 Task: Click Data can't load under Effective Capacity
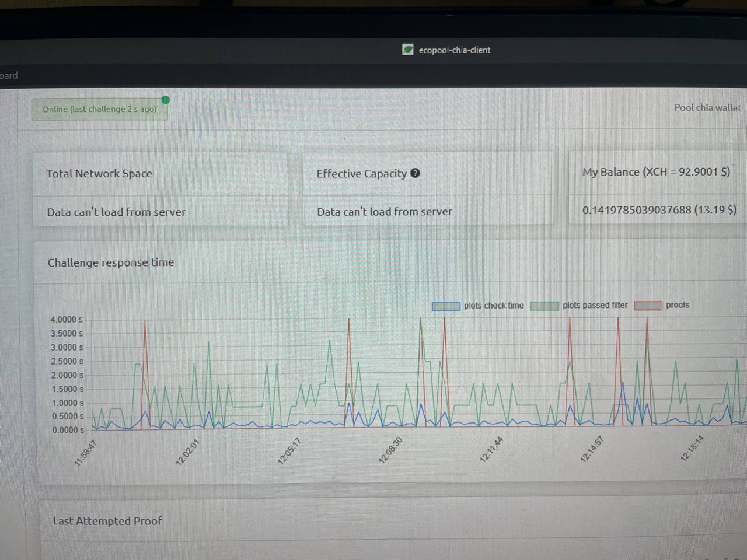384,212
